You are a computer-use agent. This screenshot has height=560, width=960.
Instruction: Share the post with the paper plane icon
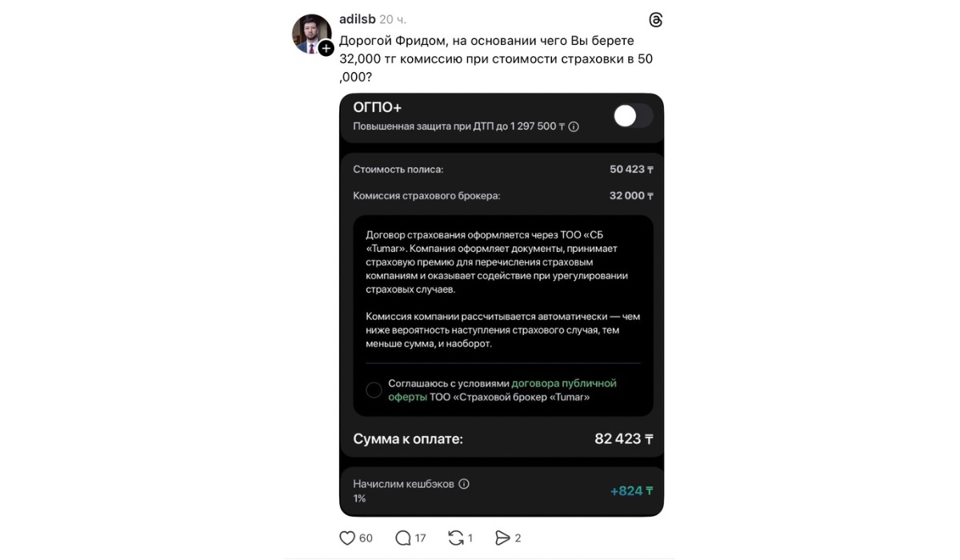coord(502,538)
